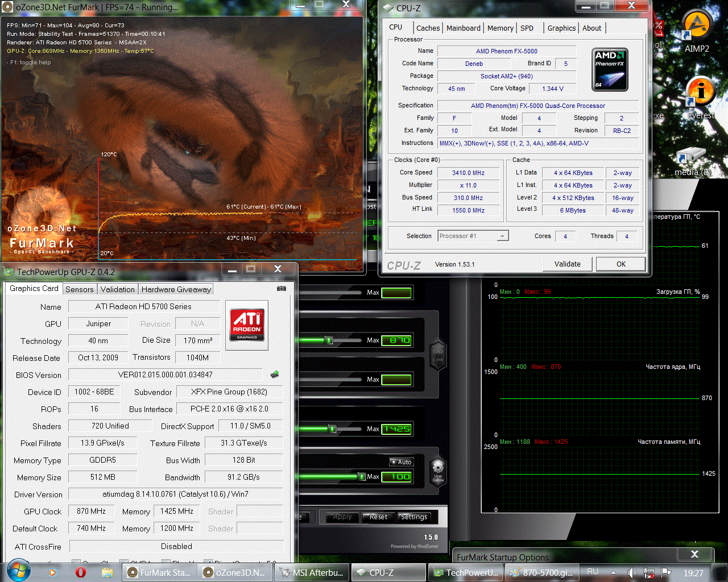Viewport: 728px width, 582px height.
Task: Toggle the DirectCompute checkbox in GPU-Z
Action: point(208,562)
